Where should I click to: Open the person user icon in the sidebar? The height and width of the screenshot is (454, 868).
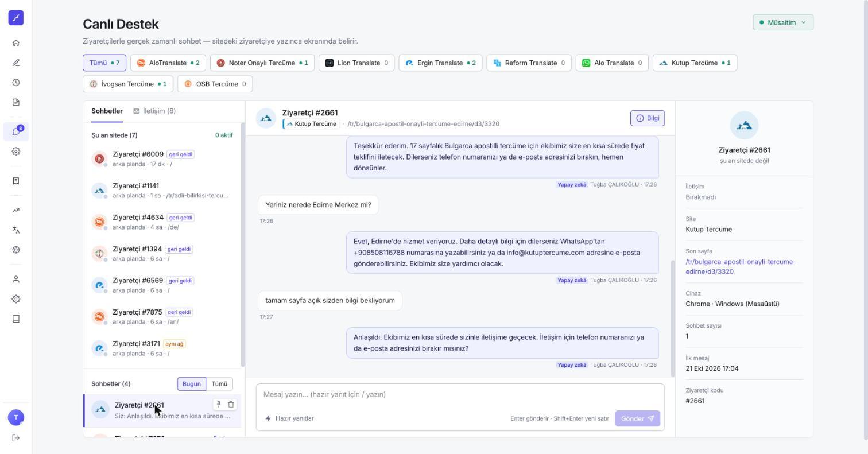click(16, 280)
